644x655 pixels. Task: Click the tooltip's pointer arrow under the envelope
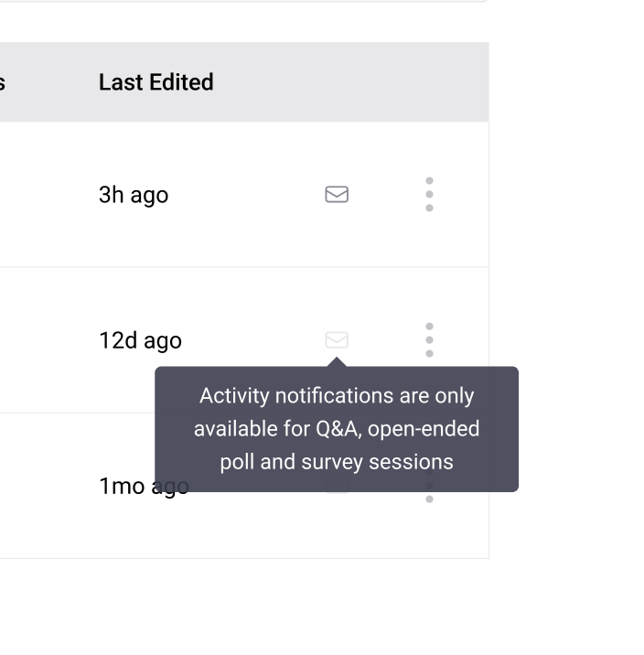coord(337,362)
